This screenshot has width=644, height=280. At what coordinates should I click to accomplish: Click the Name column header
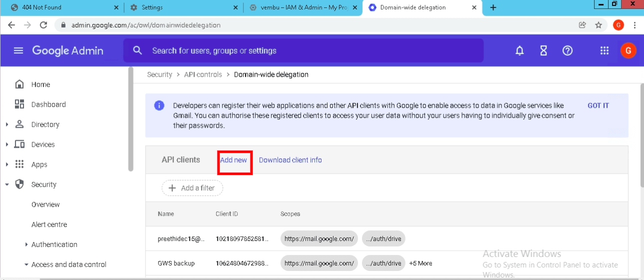click(166, 214)
